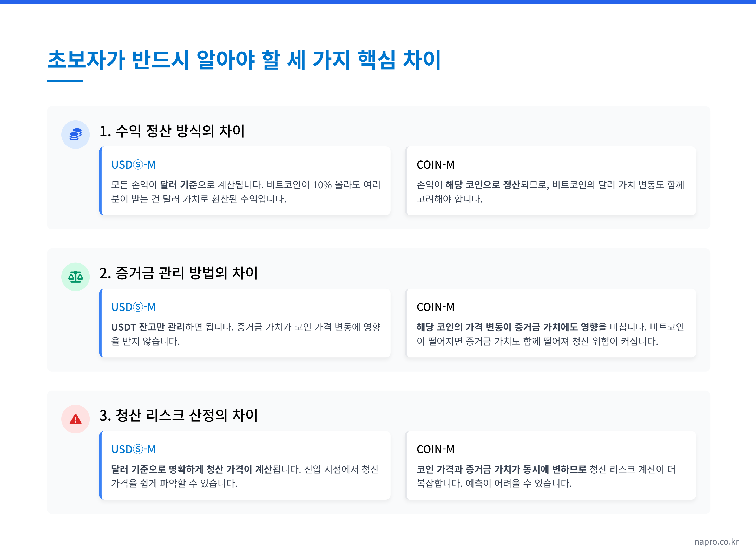The height and width of the screenshot is (560, 756).
Task: Click USDⓈ-M label in 청산 리스크 section
Action: pos(134,449)
